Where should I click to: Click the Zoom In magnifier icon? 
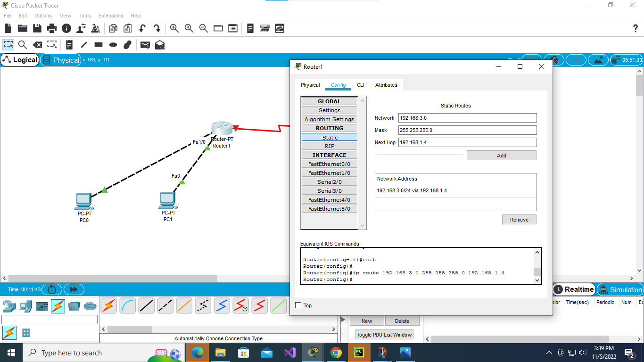click(x=174, y=28)
